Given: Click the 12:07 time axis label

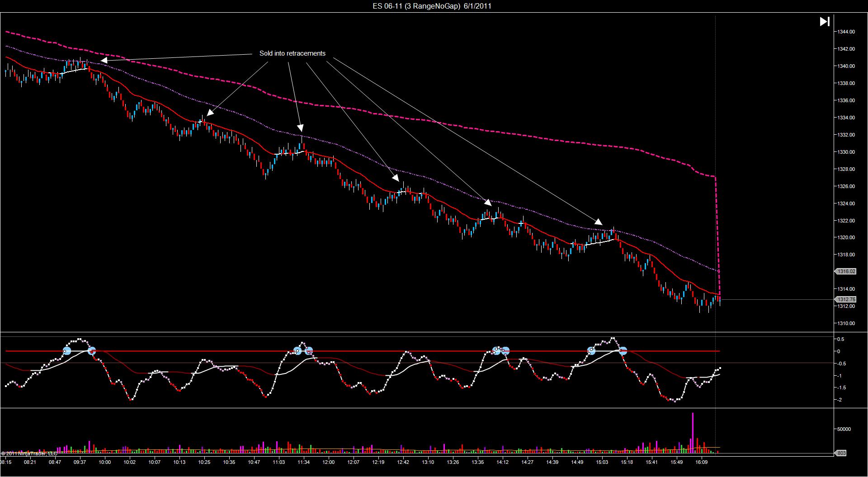Looking at the screenshot, I should point(353,462).
